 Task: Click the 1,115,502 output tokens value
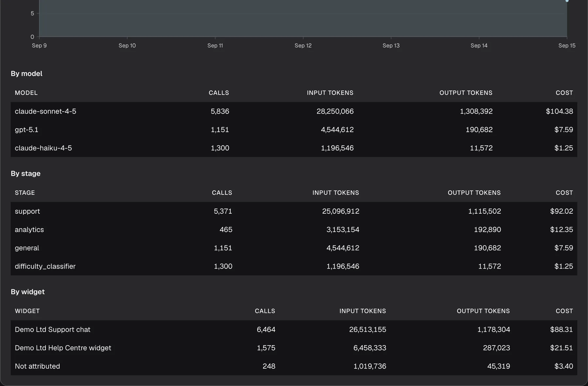(x=484, y=211)
